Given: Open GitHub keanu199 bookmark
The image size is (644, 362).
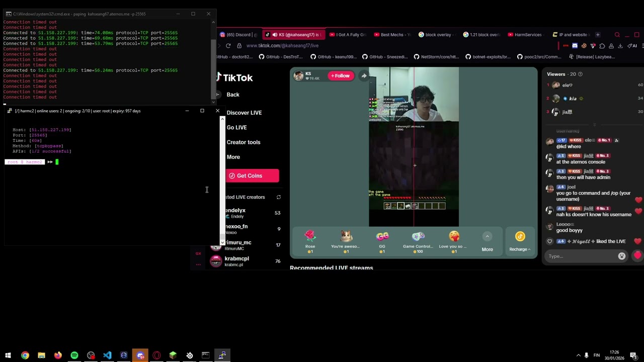Looking at the screenshot, I should point(333,57).
